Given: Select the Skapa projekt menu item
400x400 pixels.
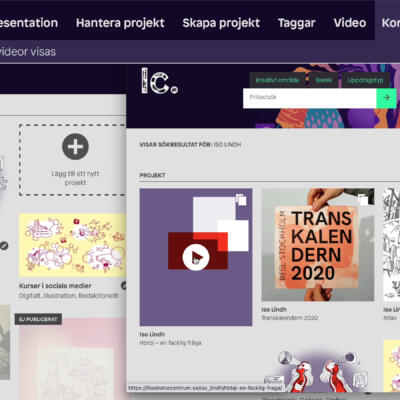Looking at the screenshot, I should point(221,23).
